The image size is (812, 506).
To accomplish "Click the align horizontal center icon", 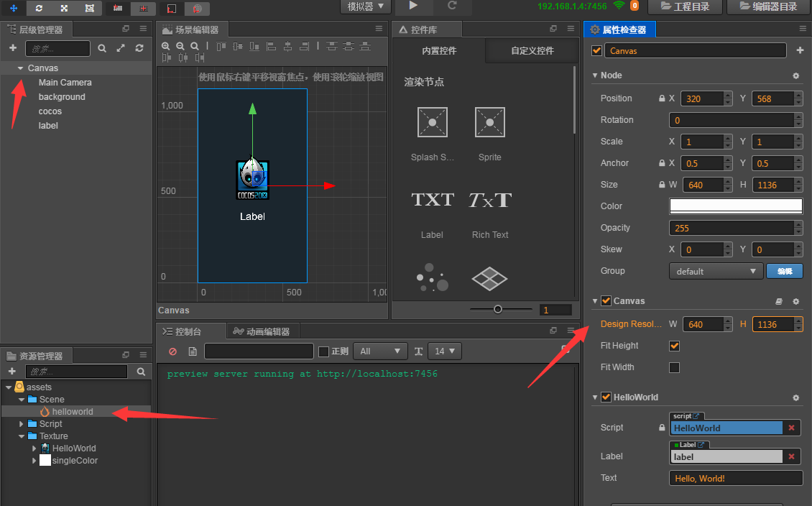I will 288,46.
